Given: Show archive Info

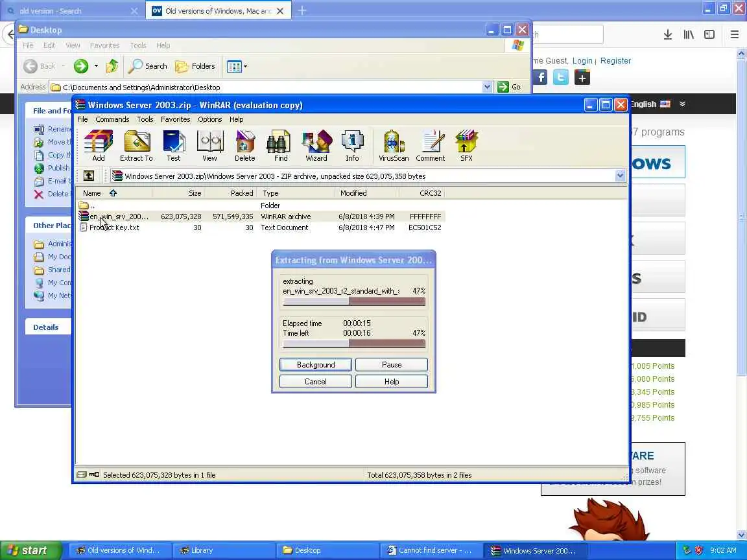Looking at the screenshot, I should [352, 146].
